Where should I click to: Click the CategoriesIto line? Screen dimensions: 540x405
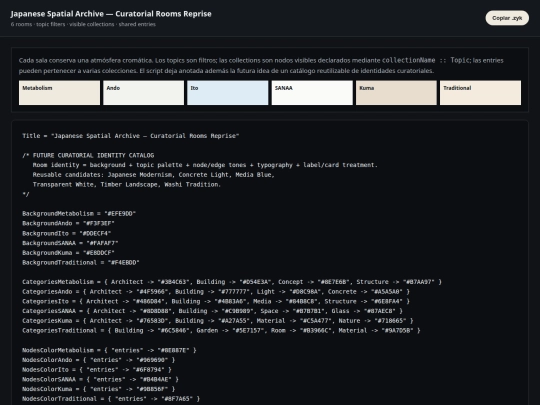[x=216, y=301]
